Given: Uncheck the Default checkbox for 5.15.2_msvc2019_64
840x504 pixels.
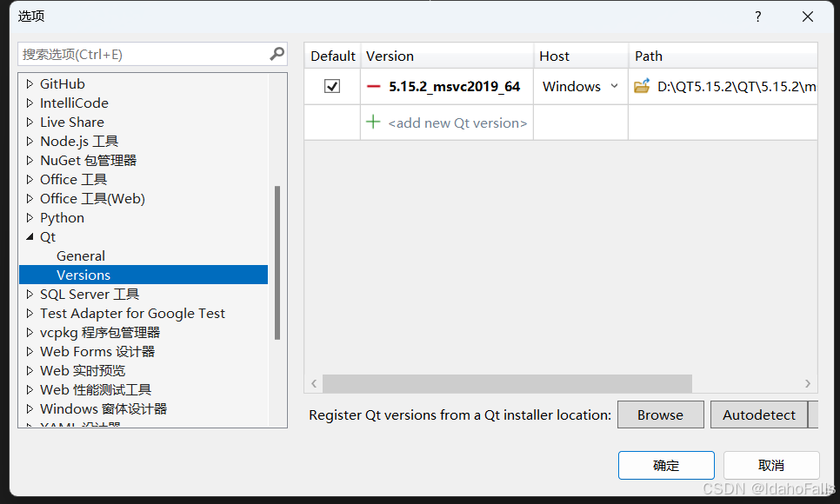Looking at the screenshot, I should pyautogui.click(x=332, y=86).
